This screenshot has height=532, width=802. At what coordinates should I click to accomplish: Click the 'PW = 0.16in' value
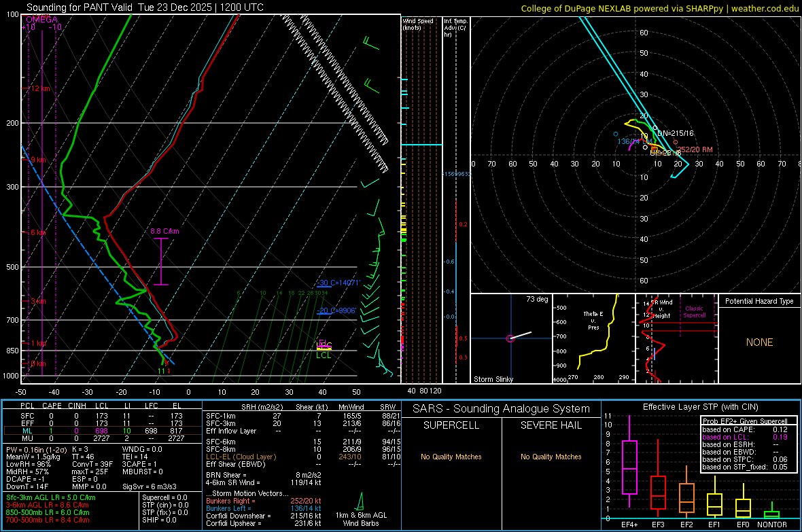pyautogui.click(x=36, y=450)
